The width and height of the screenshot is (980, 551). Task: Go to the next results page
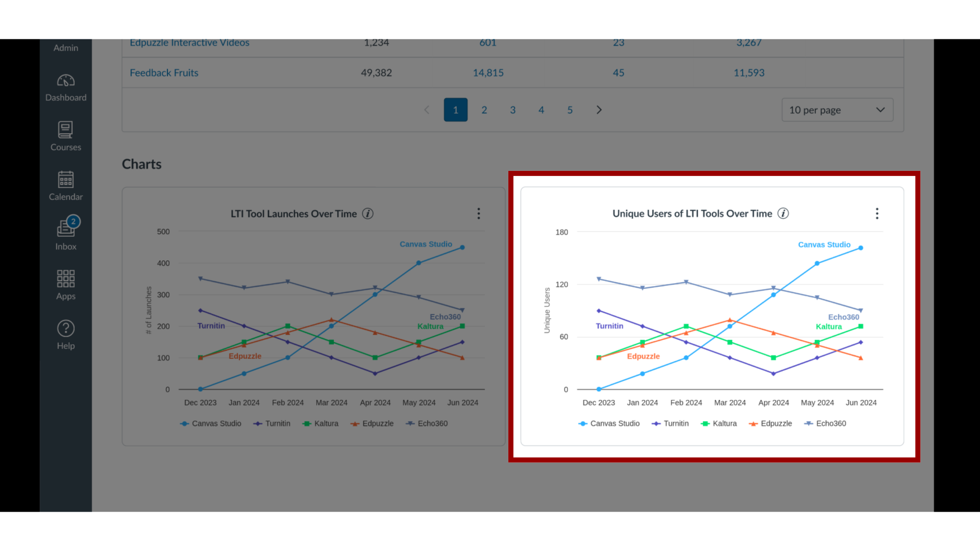599,110
